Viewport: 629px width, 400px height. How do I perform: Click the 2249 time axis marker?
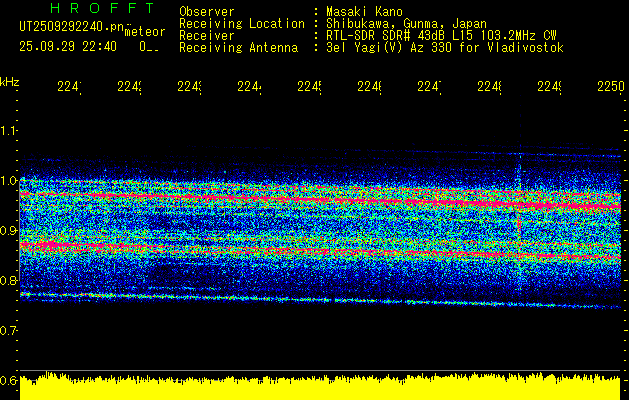549,86
